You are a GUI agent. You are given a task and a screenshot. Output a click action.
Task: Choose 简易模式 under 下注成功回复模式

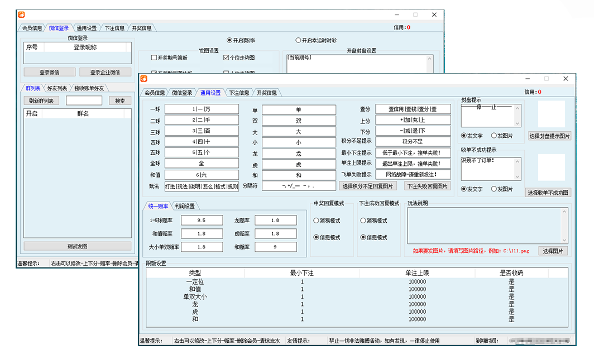(x=363, y=221)
